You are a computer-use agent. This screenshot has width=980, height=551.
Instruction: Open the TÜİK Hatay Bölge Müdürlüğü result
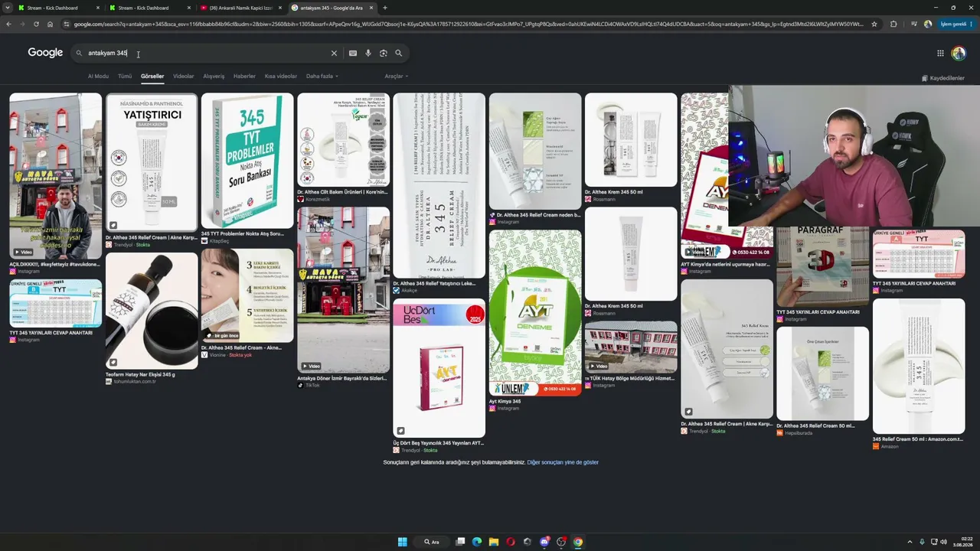point(632,378)
